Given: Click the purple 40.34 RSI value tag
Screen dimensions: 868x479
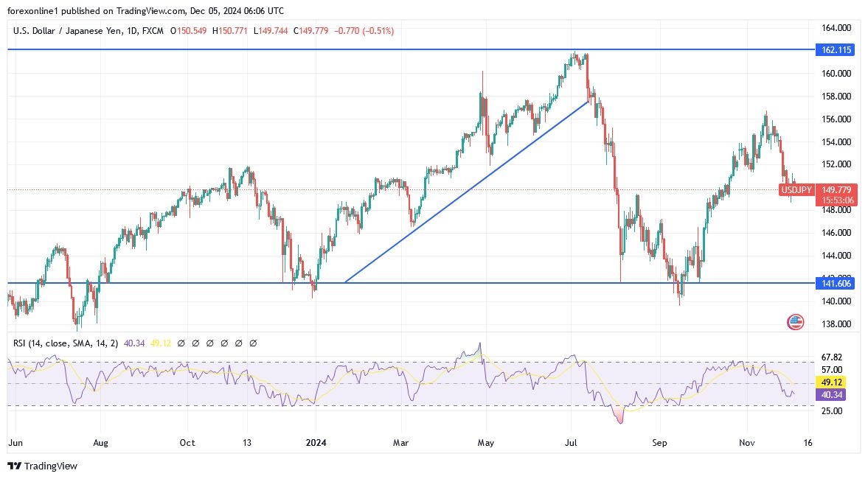Looking at the screenshot, I should tap(833, 396).
